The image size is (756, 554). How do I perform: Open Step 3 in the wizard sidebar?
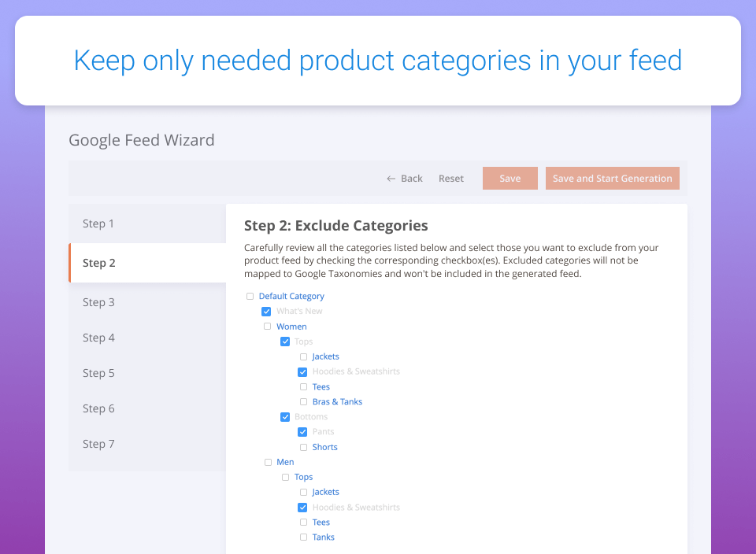point(147,302)
